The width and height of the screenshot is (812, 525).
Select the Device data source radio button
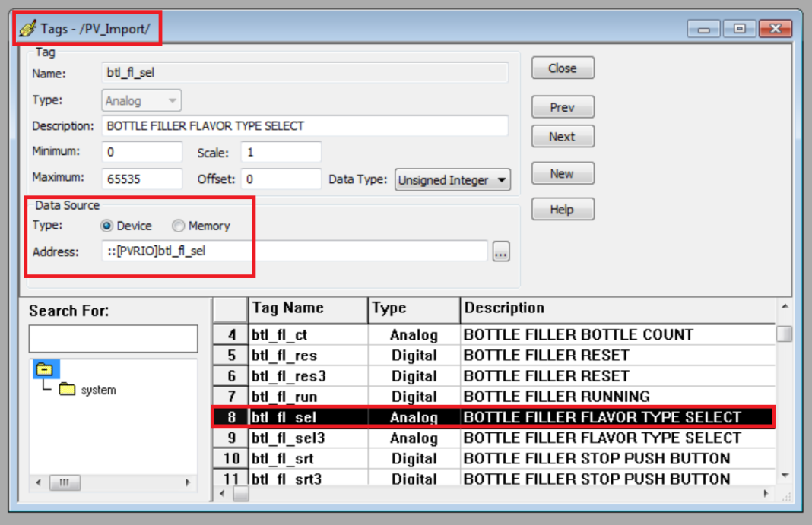pyautogui.click(x=109, y=226)
